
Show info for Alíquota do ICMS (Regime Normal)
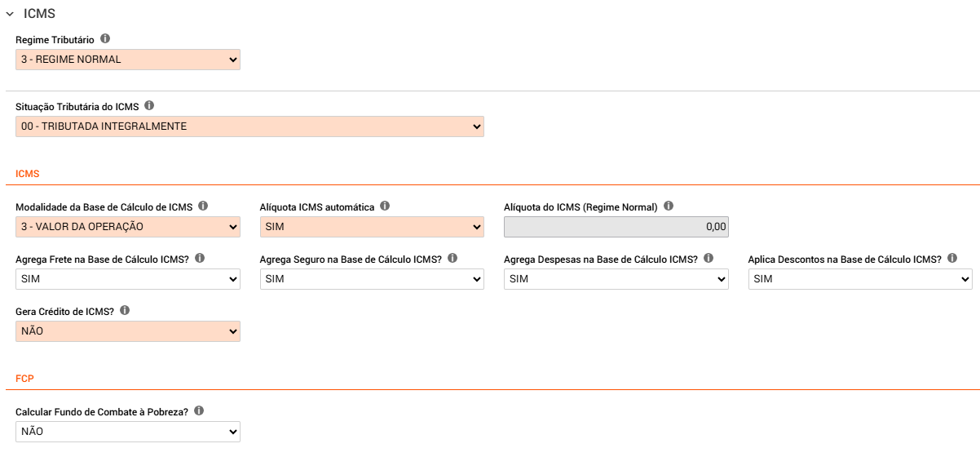pos(669,206)
